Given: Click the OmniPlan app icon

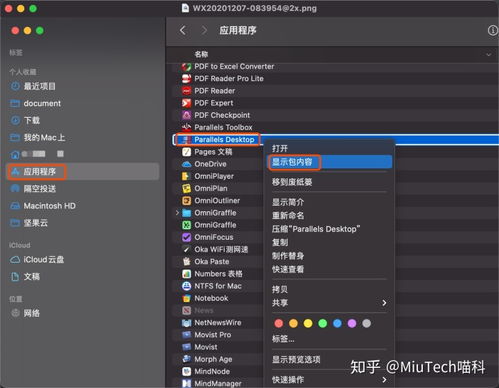Looking at the screenshot, I should click(186, 188).
